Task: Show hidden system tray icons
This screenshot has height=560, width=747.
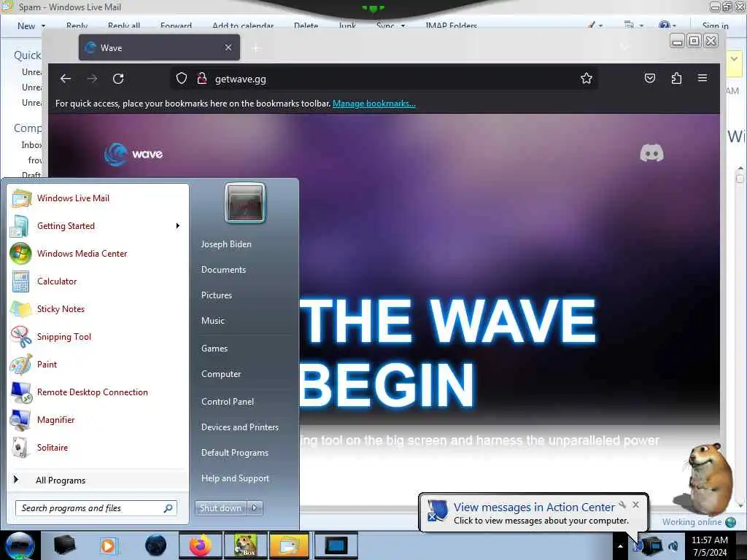Action: point(620,546)
